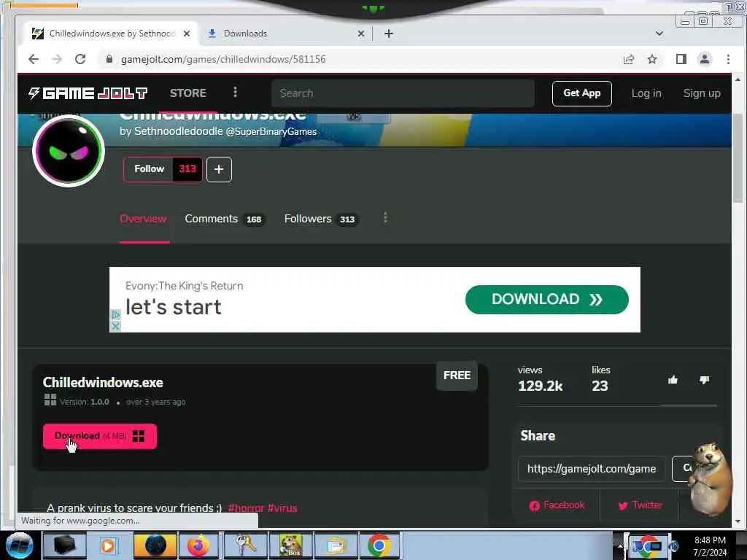Open Firefox from the taskbar

pos(198,545)
